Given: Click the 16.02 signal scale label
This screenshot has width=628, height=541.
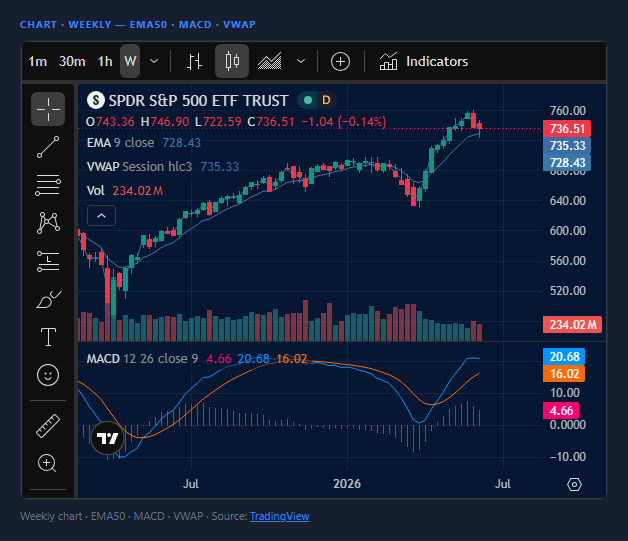Looking at the screenshot, I should pyautogui.click(x=564, y=374).
